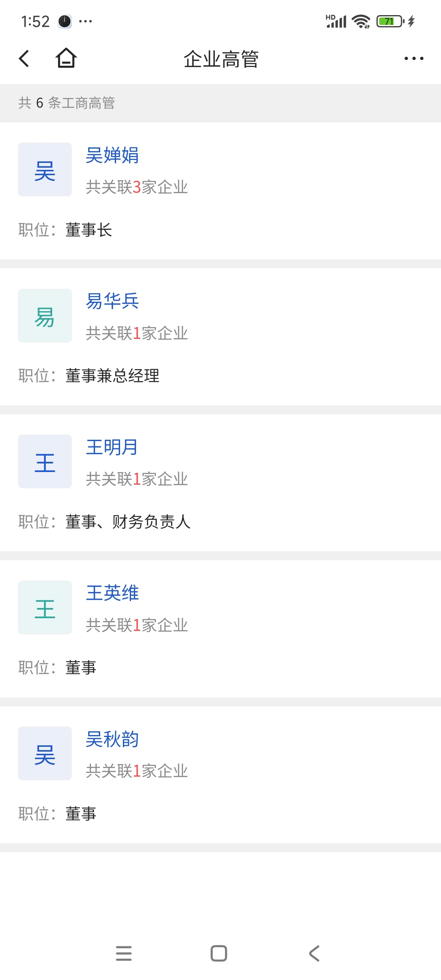
Task: Open 吴婵娟 profile link
Action: (112, 156)
